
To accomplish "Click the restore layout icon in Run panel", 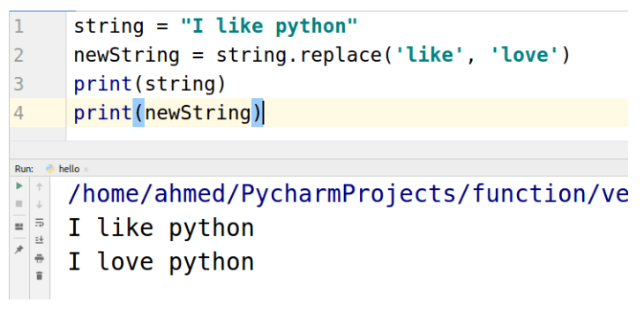I will 19,226.
